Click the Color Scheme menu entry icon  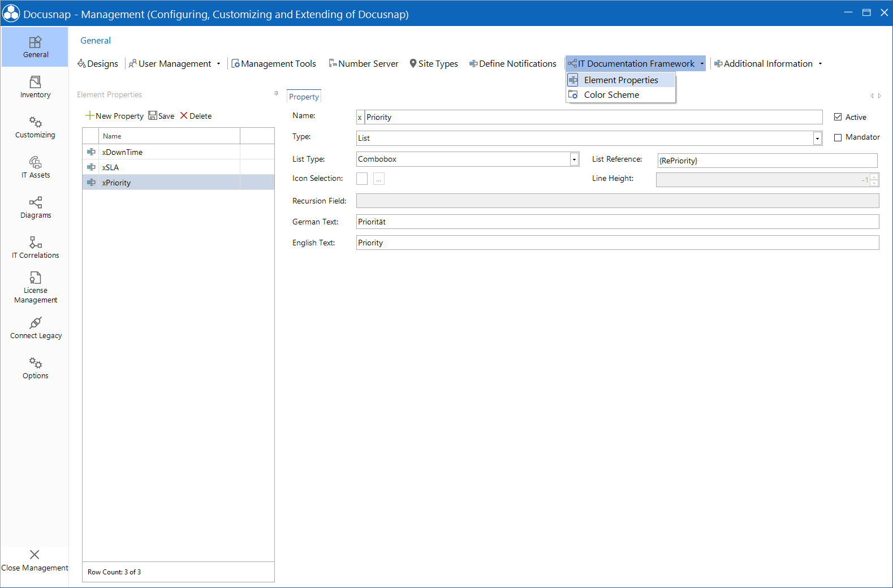573,94
